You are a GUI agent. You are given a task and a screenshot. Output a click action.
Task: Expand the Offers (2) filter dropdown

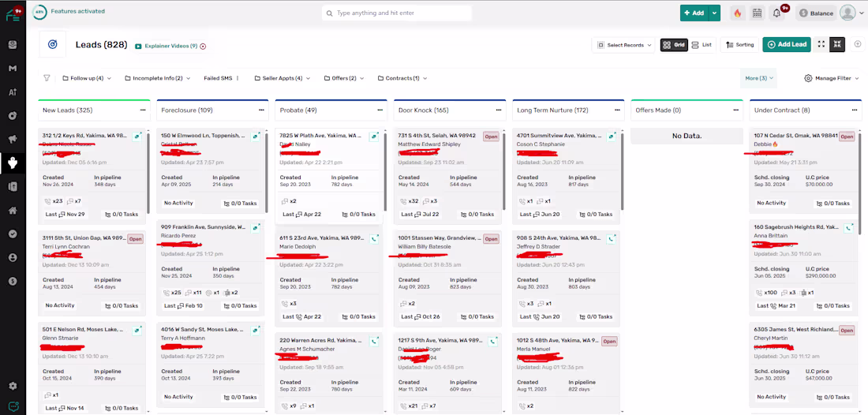344,79
